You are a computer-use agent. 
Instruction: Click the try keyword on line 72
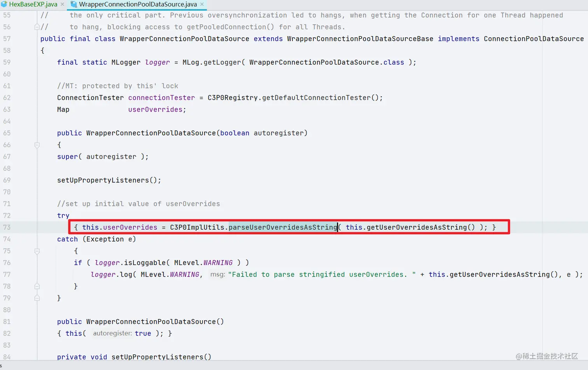click(63, 216)
